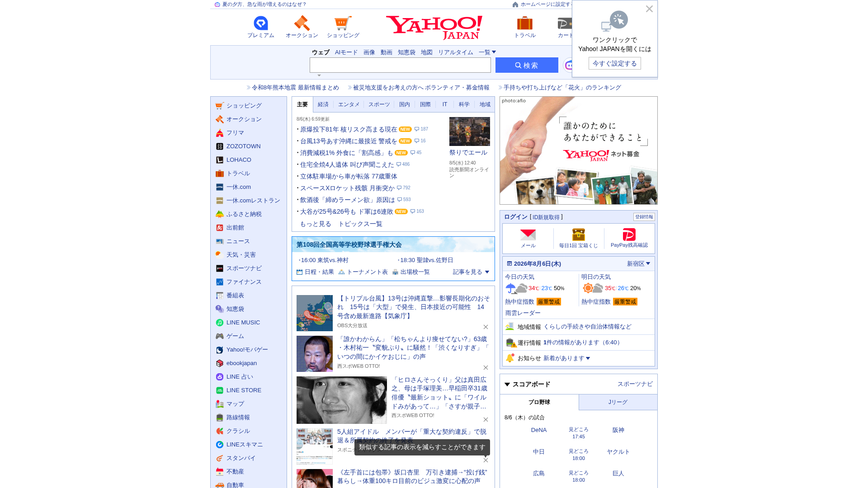Open the train 運行情報 status row
The height and width of the screenshot is (488, 868).
[579, 343]
